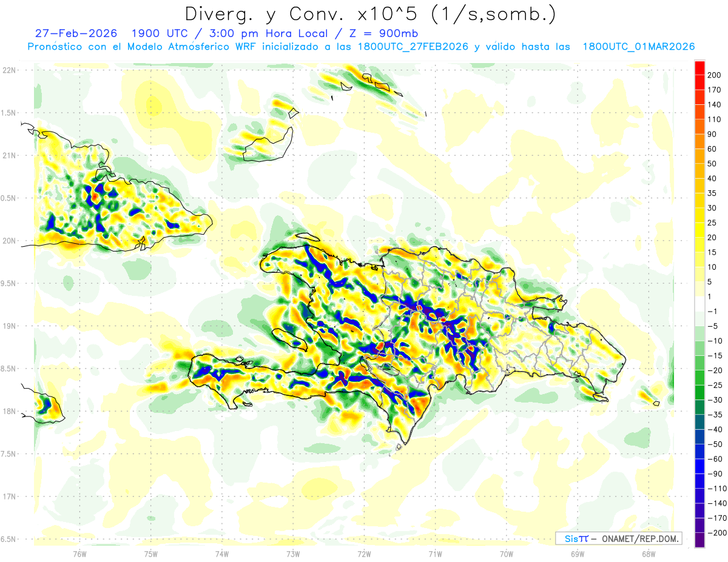
Task: Select the red top segment of the color bar
Action: coord(699,68)
